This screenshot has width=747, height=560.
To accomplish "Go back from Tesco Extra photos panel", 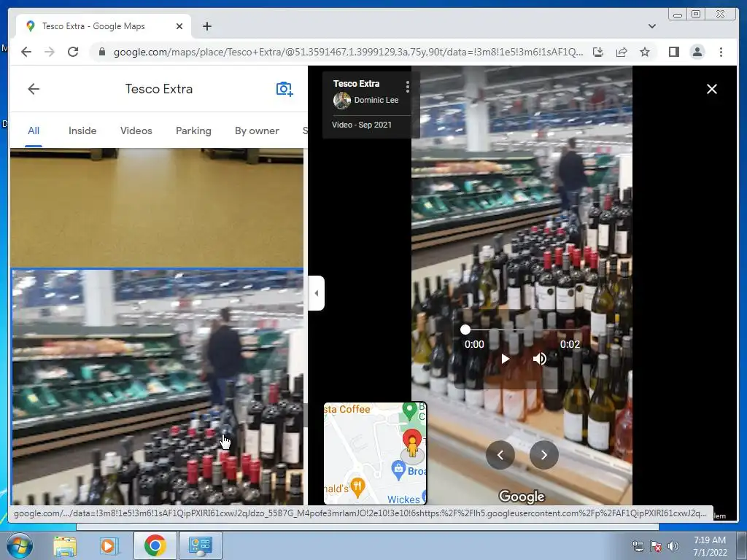I will point(34,89).
